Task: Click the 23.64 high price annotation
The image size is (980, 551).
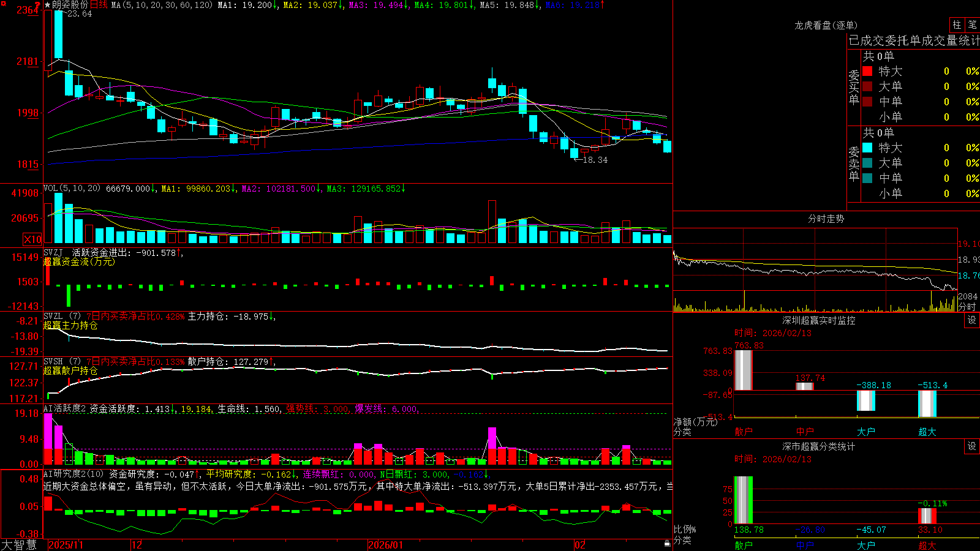Action: coord(80,14)
